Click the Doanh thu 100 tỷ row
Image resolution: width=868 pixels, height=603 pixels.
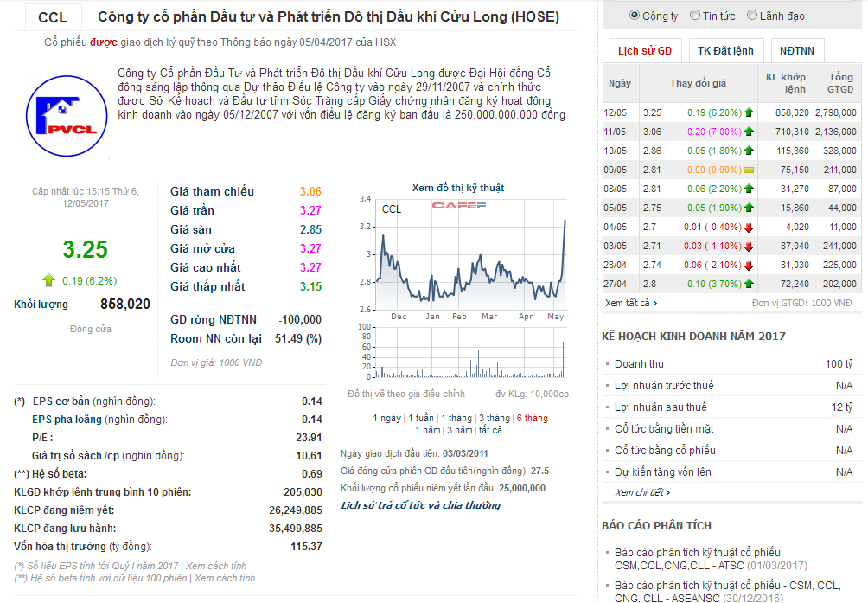(x=731, y=364)
